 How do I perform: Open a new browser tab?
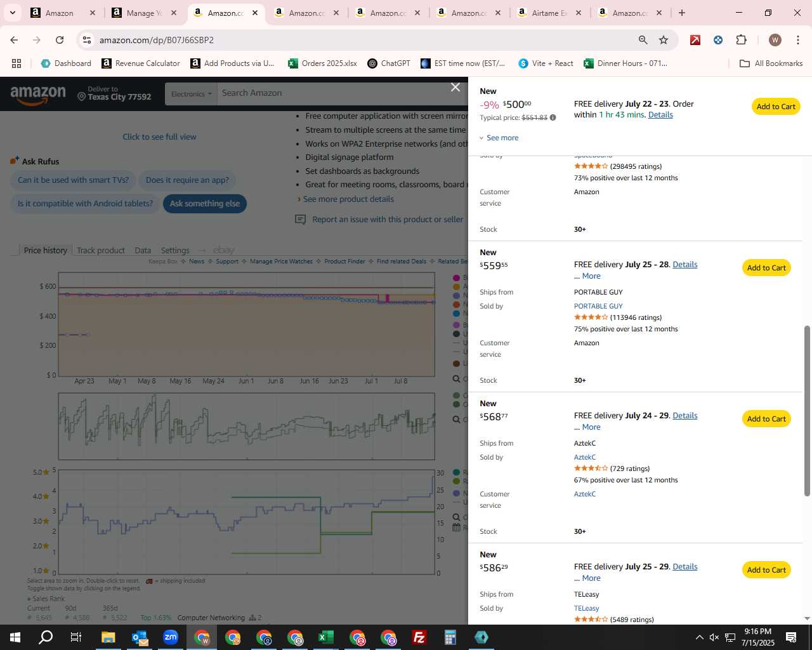pos(682,13)
